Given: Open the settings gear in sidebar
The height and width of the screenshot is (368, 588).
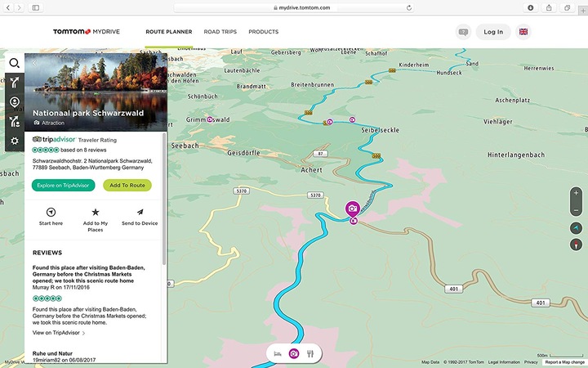Looking at the screenshot, I should coord(14,141).
